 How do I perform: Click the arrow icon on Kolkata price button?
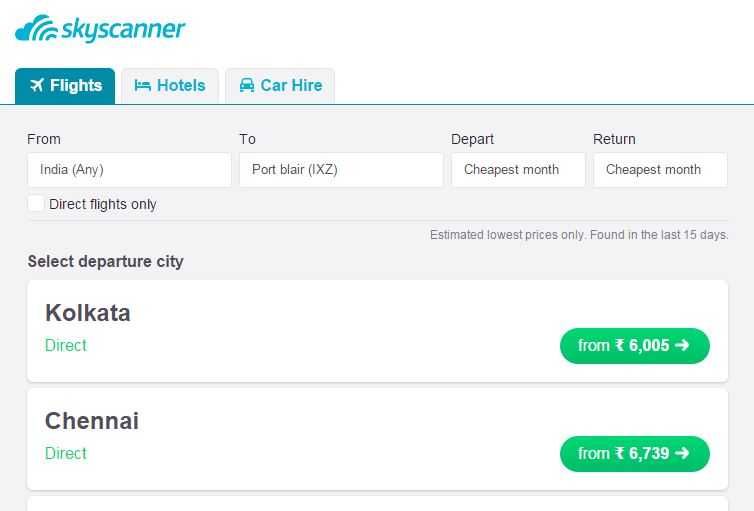tap(682, 345)
